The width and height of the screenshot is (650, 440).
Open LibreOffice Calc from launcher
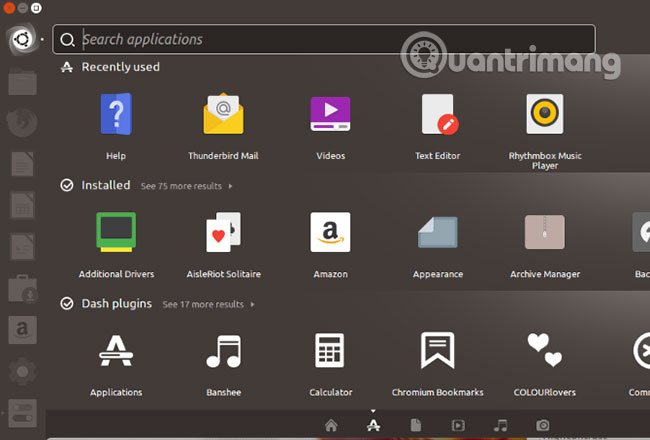22,205
